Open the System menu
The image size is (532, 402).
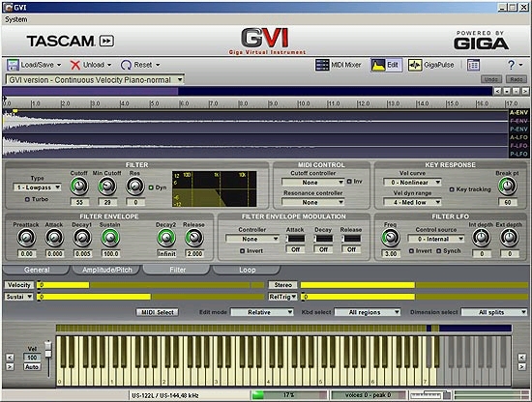(15, 19)
